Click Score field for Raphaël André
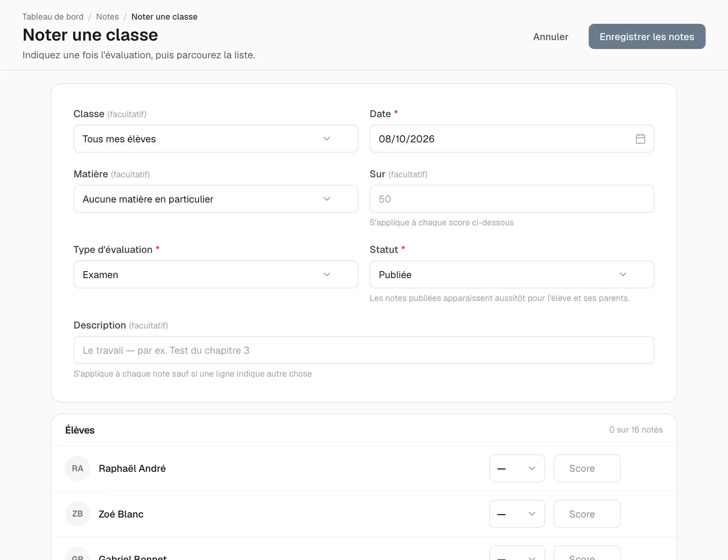This screenshot has height=560, width=728. 587,468
